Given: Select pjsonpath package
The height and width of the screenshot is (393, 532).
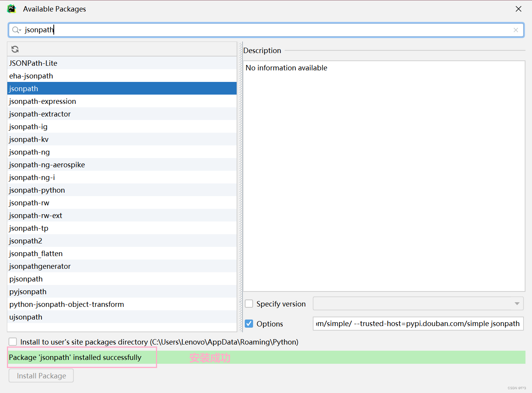Looking at the screenshot, I should click(x=122, y=279).
